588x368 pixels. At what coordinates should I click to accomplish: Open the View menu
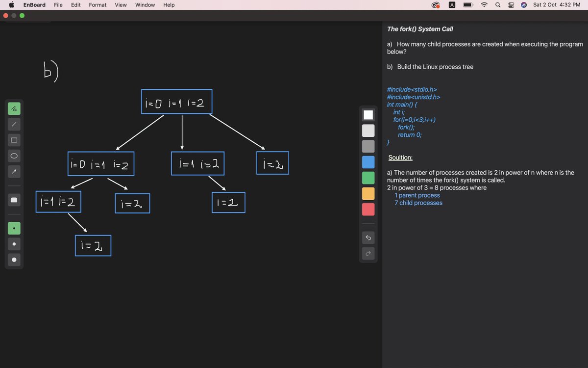coord(121,5)
